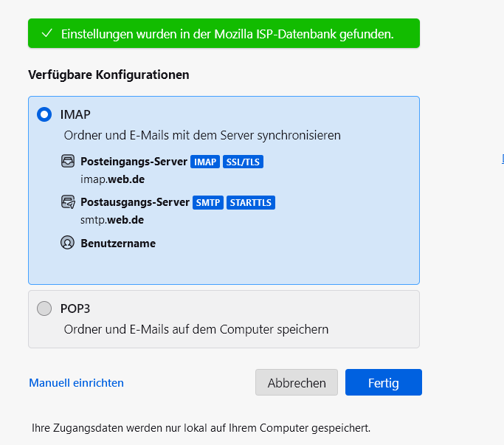
Task: Confirm setup with the Fertig button
Action: coord(383,383)
